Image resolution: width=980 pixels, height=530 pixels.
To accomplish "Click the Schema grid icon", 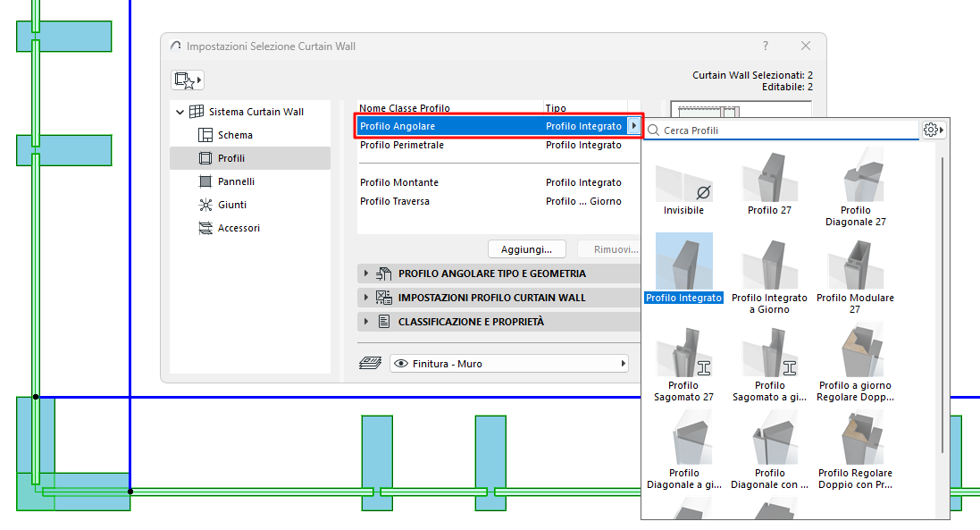I will pos(205,135).
